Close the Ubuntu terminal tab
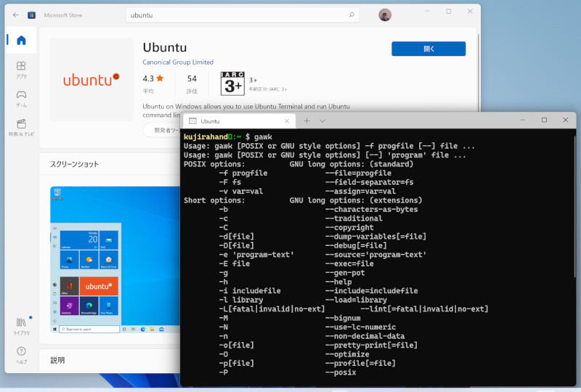Viewport: 581px width, 392px height. [287, 121]
